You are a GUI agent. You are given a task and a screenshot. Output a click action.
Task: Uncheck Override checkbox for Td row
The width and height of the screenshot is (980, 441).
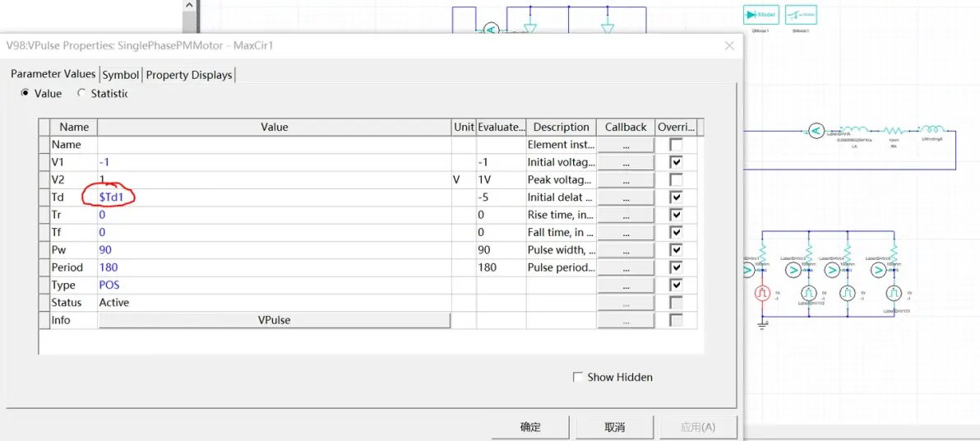(x=676, y=197)
